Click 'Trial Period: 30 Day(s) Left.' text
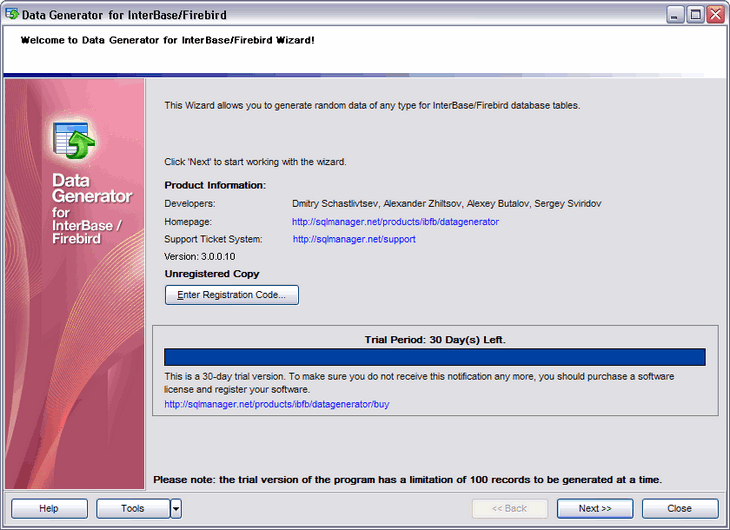This screenshot has height=530, width=730. click(435, 340)
